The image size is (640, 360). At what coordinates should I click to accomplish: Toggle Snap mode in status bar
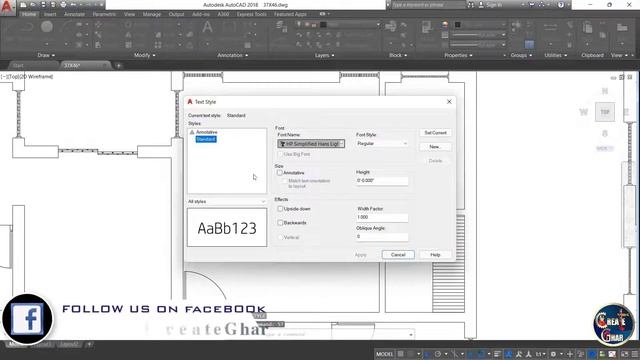pos(411,354)
